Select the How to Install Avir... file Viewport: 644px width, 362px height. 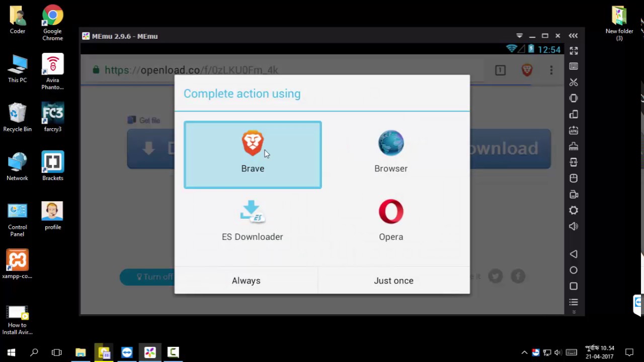[x=18, y=320]
